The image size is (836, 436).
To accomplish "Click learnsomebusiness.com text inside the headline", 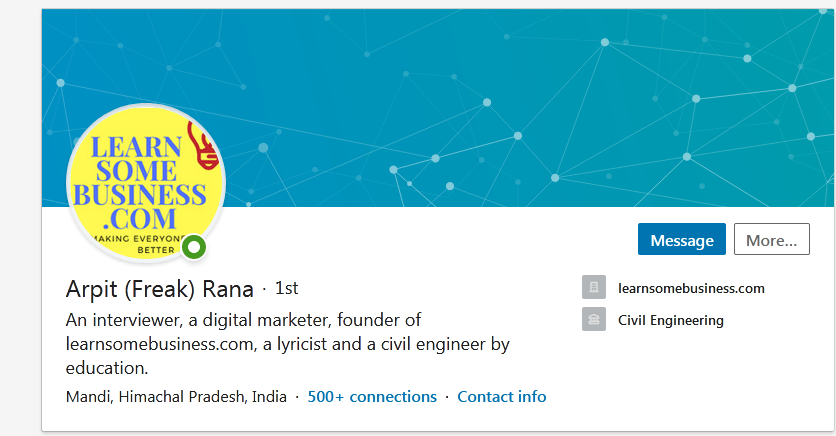I will pyautogui.click(x=162, y=344).
